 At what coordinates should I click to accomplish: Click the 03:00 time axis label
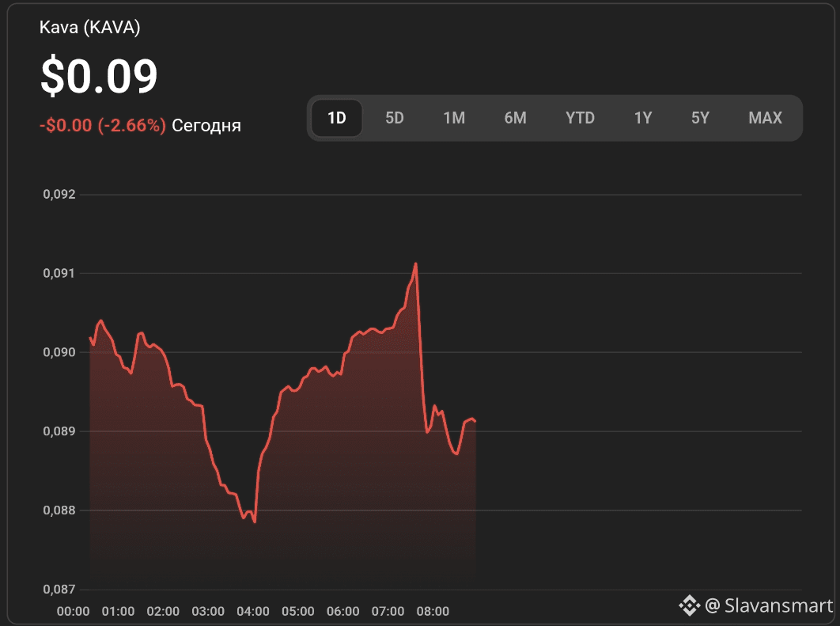click(208, 612)
